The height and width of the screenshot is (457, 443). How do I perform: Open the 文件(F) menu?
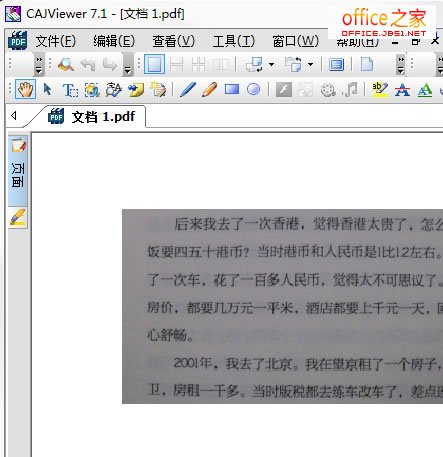(x=56, y=41)
